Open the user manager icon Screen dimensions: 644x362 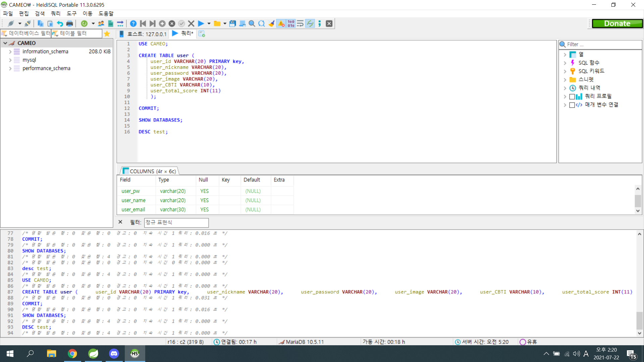(x=101, y=23)
